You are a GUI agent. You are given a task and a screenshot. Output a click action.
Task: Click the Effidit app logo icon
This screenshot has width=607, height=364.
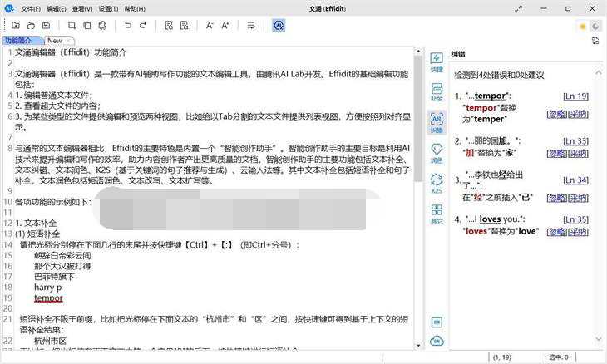click(x=9, y=8)
